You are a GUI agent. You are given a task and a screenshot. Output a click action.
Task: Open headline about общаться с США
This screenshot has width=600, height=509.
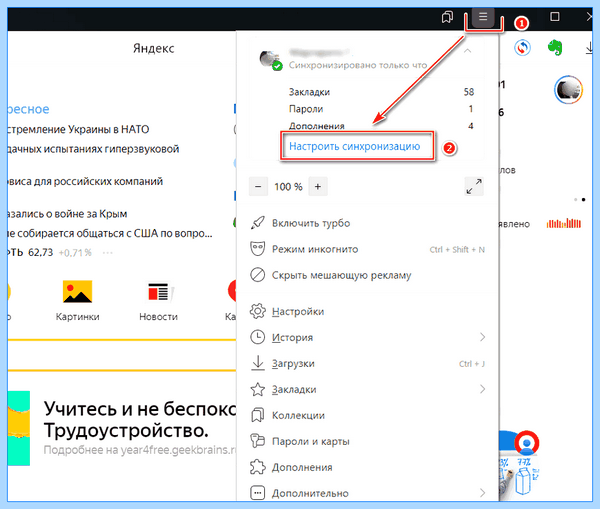[x=110, y=233]
